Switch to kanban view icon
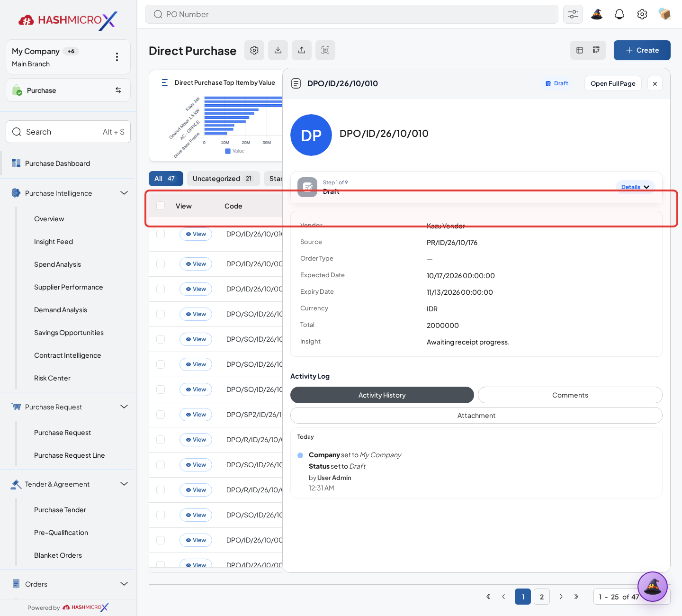 click(x=596, y=50)
